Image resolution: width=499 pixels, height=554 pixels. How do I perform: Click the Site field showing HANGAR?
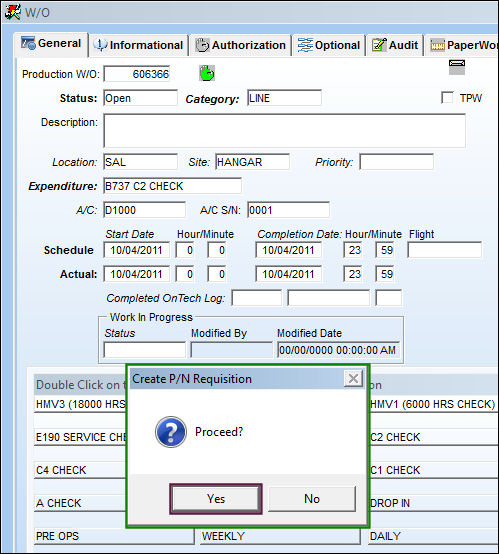252,162
